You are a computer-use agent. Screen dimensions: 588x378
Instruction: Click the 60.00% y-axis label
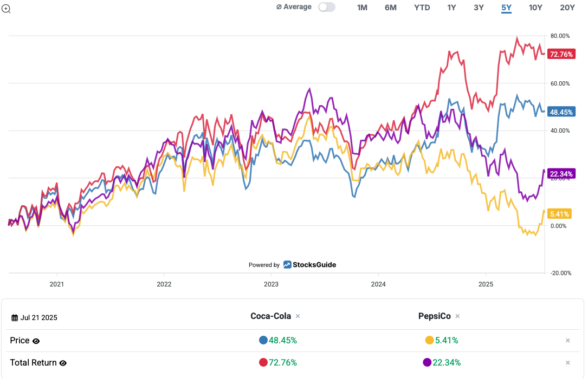[560, 83]
